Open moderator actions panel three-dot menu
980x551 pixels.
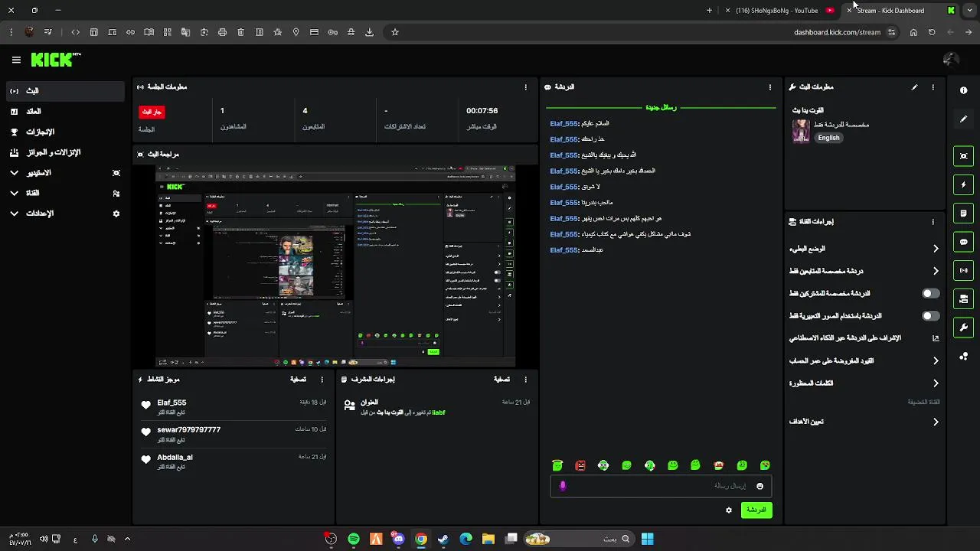coord(525,380)
